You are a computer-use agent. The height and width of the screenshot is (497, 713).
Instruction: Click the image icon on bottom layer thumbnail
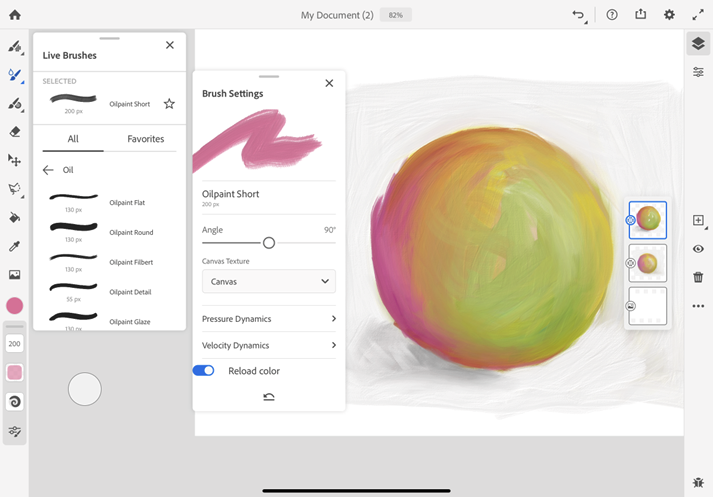[630, 306]
